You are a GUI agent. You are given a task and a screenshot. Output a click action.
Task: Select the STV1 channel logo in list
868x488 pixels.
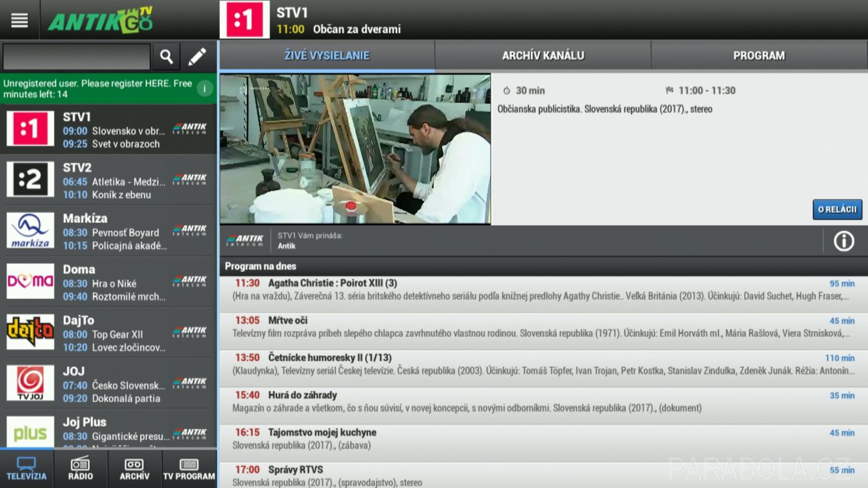(x=31, y=129)
